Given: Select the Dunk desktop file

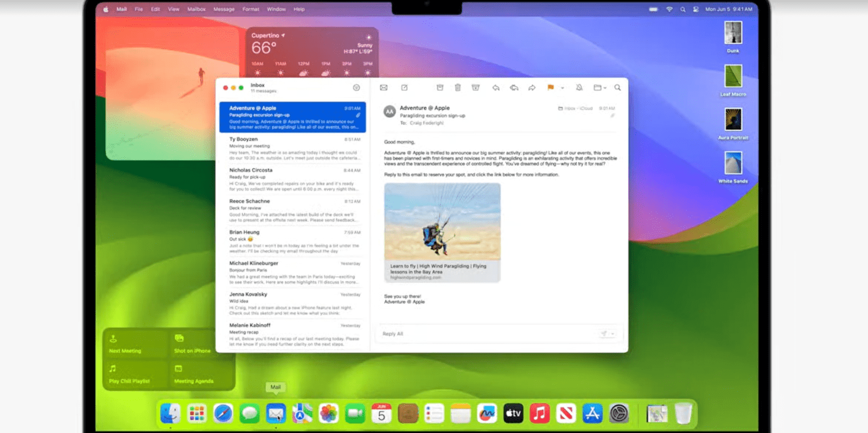Looking at the screenshot, I should click(x=733, y=37).
